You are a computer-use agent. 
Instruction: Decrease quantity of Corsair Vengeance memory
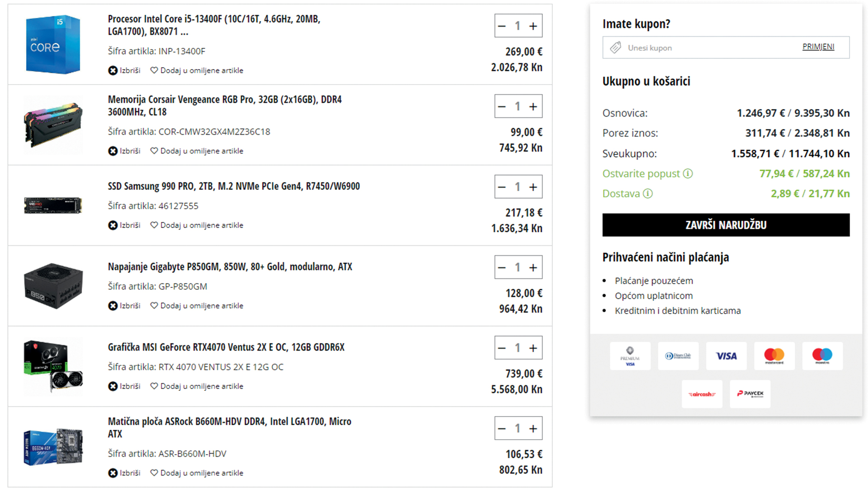coord(502,107)
